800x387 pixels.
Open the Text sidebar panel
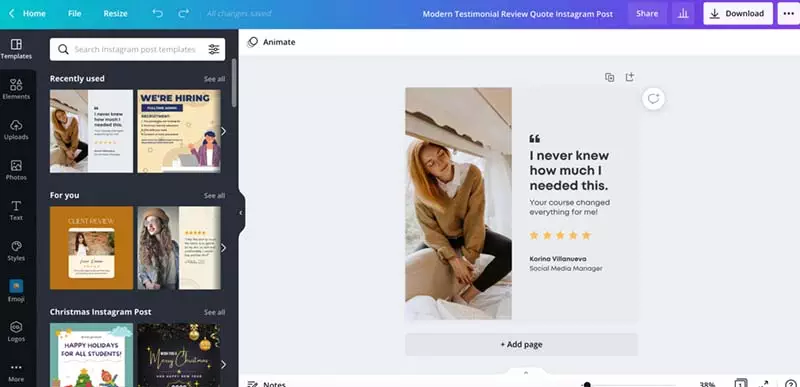pyautogui.click(x=16, y=210)
